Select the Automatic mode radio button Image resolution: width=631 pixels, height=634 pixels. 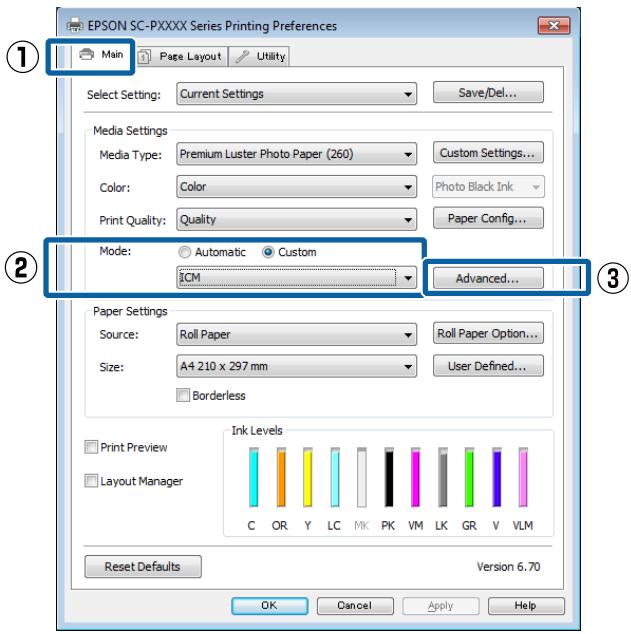tap(184, 252)
